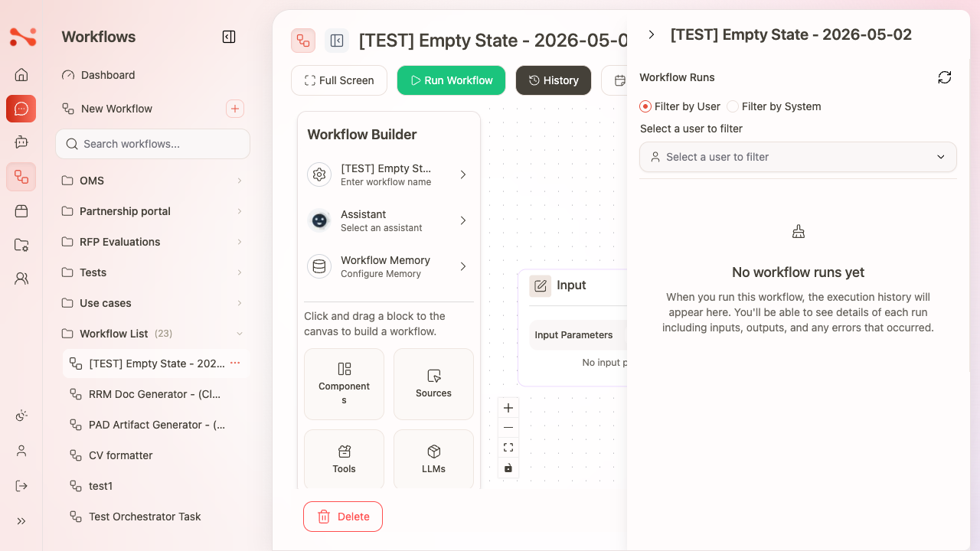This screenshot has width=980, height=551.
Task: Toggle the theme icon in left rail
Action: coord(21,416)
